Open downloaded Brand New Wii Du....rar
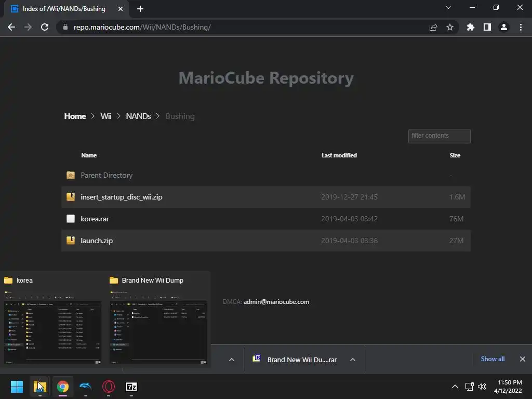This screenshot has height=399, width=532. [302, 360]
